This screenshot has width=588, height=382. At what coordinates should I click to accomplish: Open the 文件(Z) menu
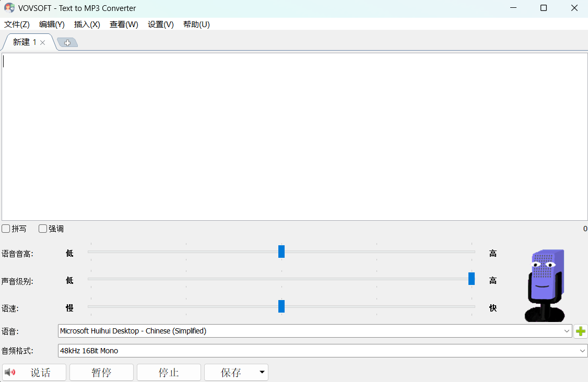tap(17, 25)
